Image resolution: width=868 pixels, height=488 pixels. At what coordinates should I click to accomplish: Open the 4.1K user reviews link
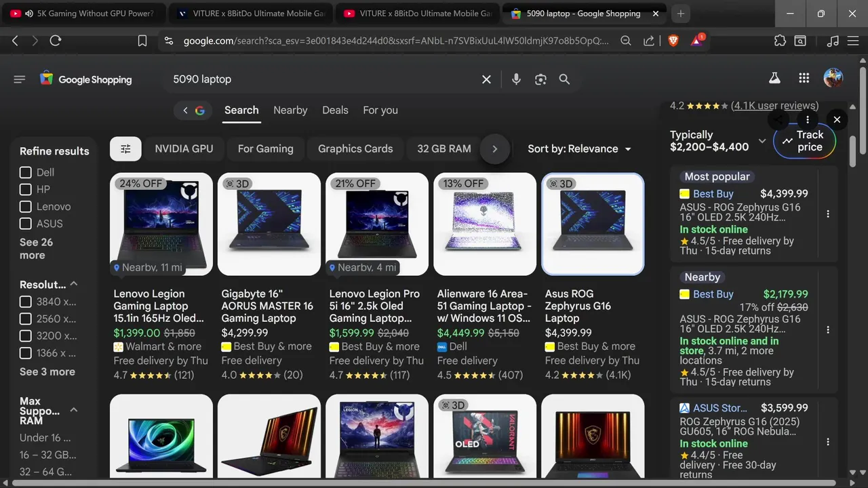pos(775,106)
